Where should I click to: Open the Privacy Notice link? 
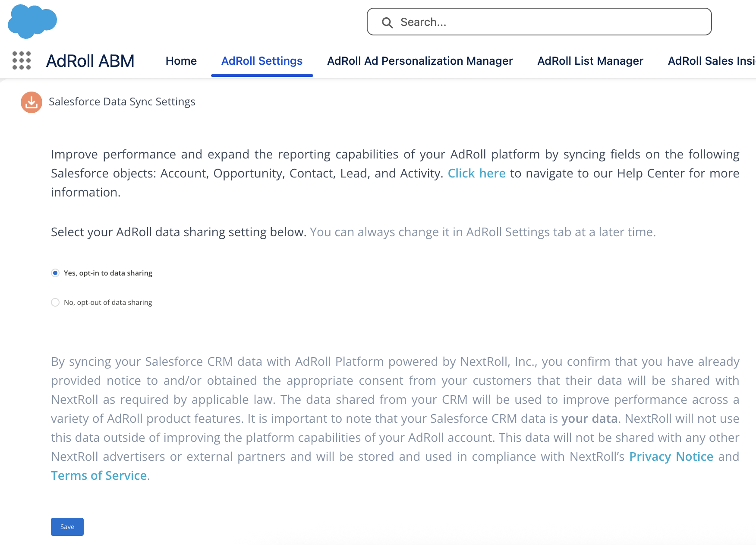pyautogui.click(x=671, y=456)
